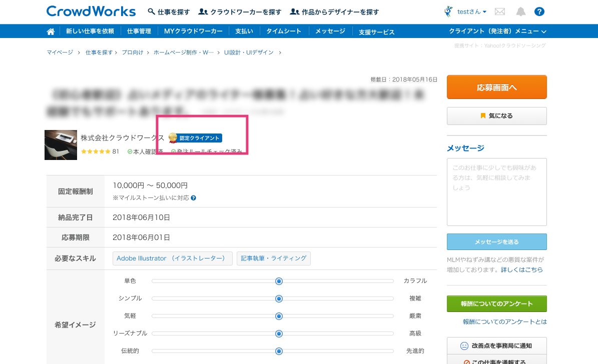
Task: Click the 単色–カラフル slider handle
Action: tap(279, 281)
